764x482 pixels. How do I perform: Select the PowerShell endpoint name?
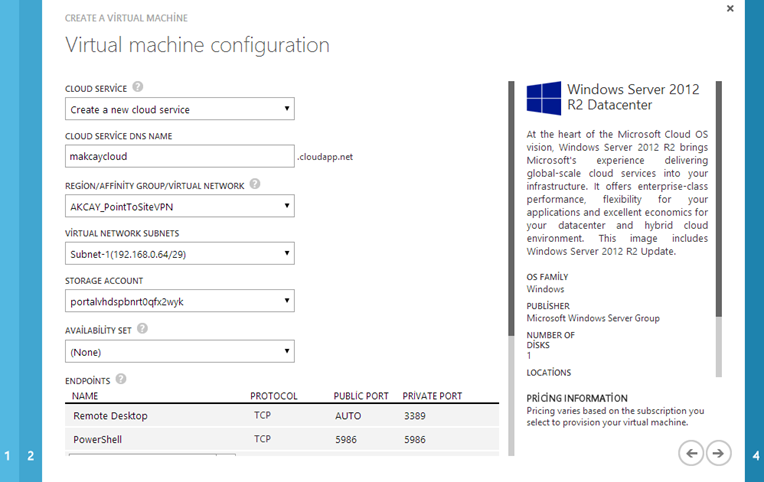coord(97,439)
